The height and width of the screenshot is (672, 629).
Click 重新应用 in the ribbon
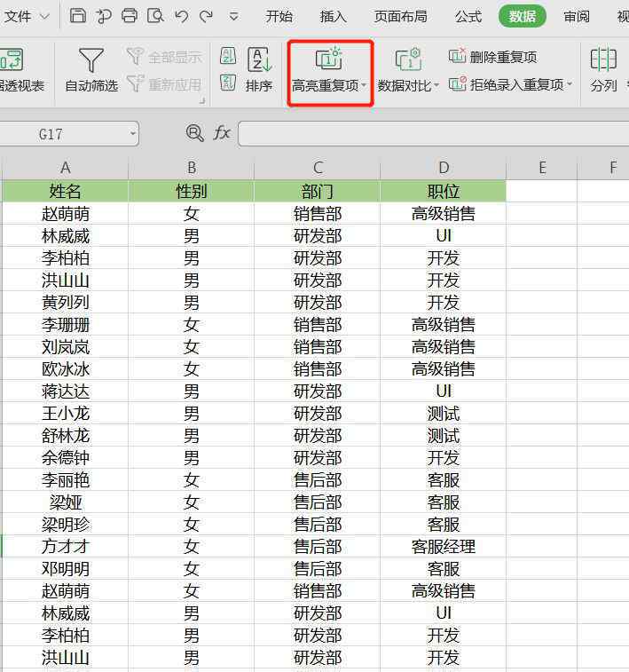[x=165, y=84]
